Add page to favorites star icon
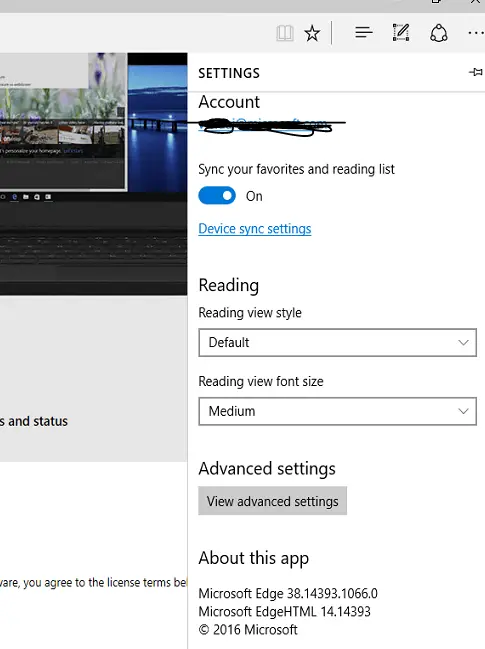Image resolution: width=485 pixels, height=649 pixels. click(x=312, y=33)
